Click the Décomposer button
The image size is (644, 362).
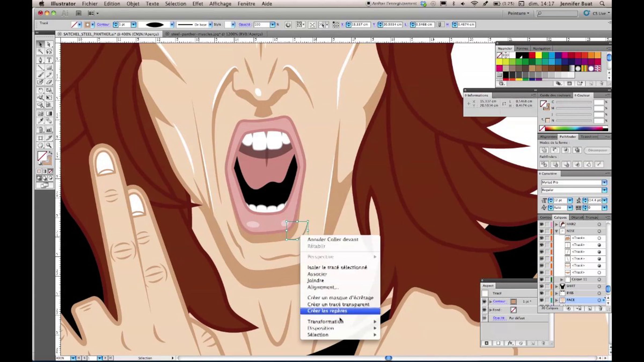(597, 150)
